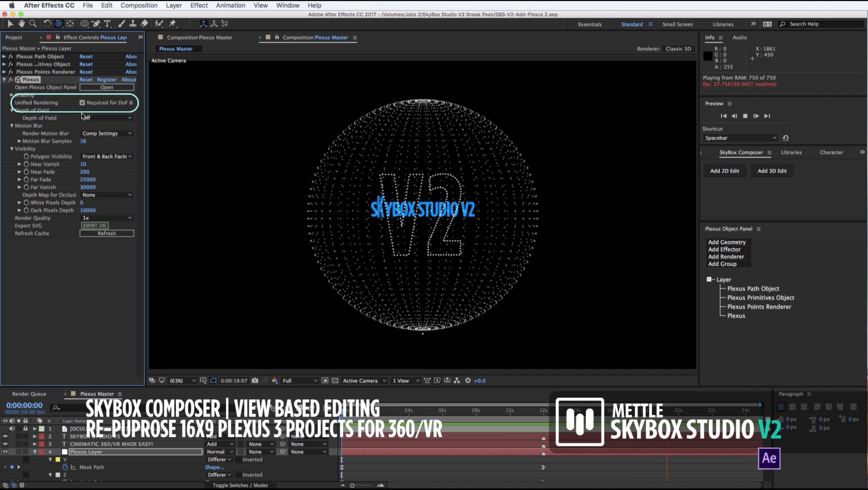Select the Puppet Pin tool
The image size is (868, 490).
172,24
